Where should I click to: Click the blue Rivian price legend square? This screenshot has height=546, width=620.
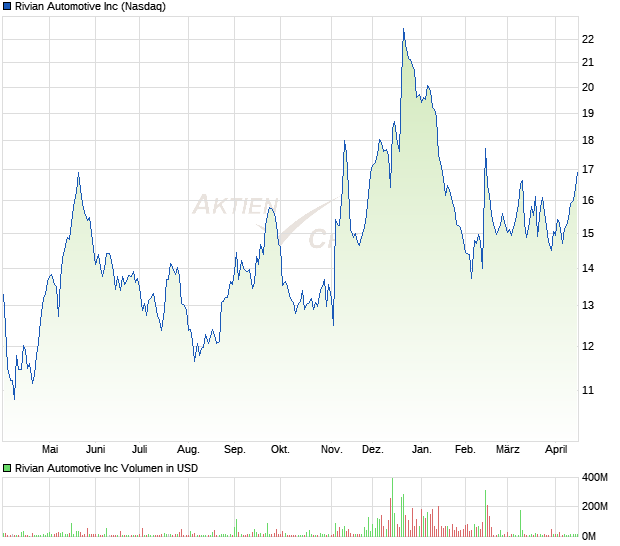pos(7,6)
